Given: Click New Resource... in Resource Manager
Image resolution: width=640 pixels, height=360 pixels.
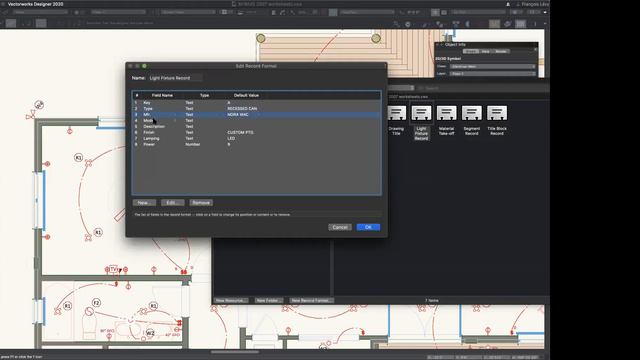Looking at the screenshot, I should tap(231, 300).
